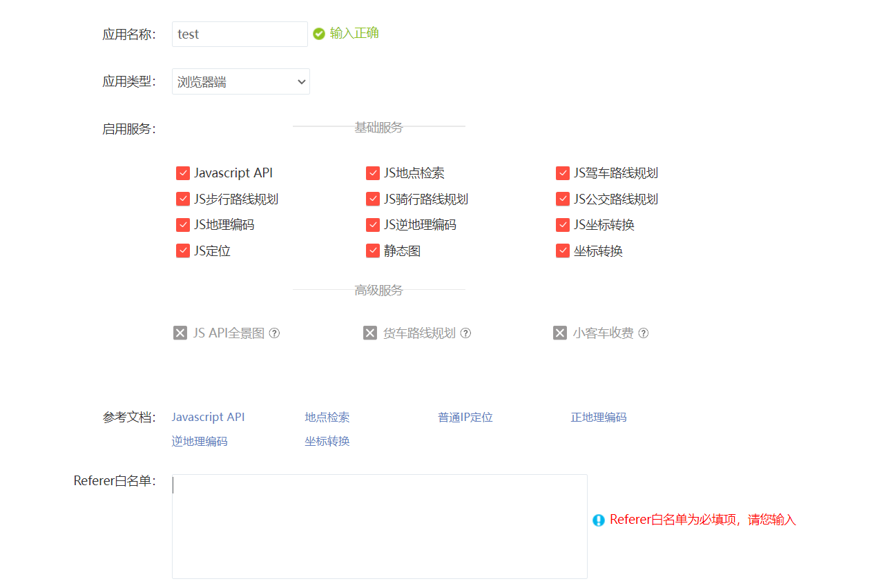Open the 坐标转换 reference doc link
This screenshot has width=877, height=588.
pos(327,442)
